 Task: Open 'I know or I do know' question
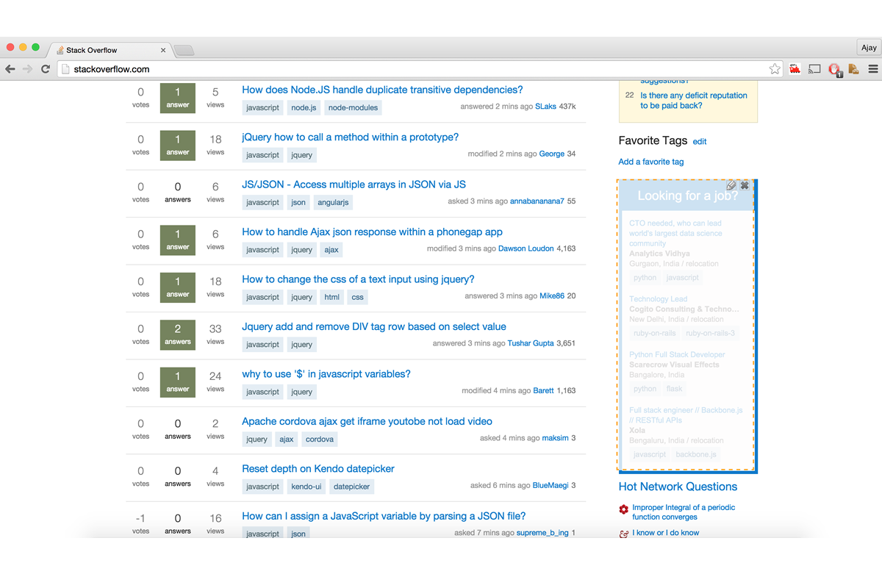coord(666,533)
